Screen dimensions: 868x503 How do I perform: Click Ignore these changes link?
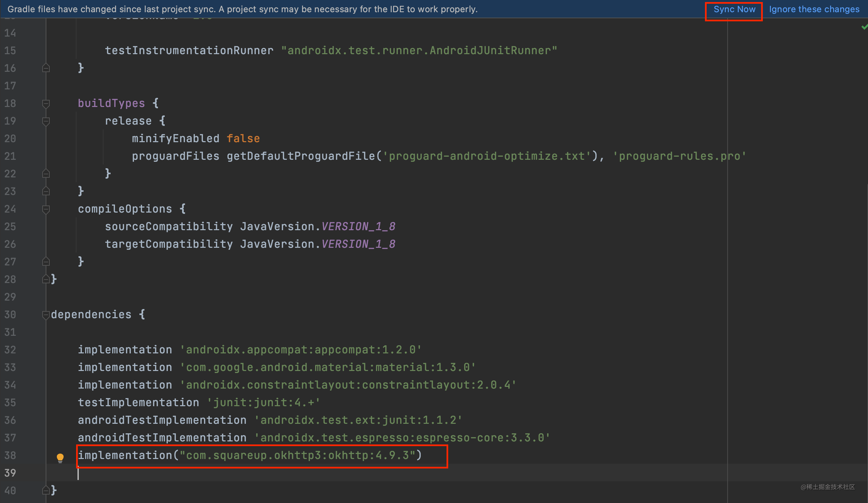point(814,9)
